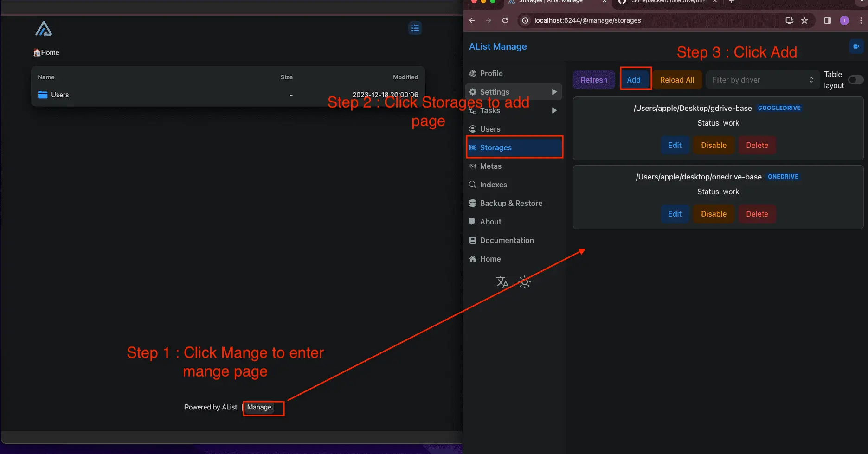Click the ONEDRIVE driver tag
Viewport: 868px width, 454px height.
[x=783, y=177]
